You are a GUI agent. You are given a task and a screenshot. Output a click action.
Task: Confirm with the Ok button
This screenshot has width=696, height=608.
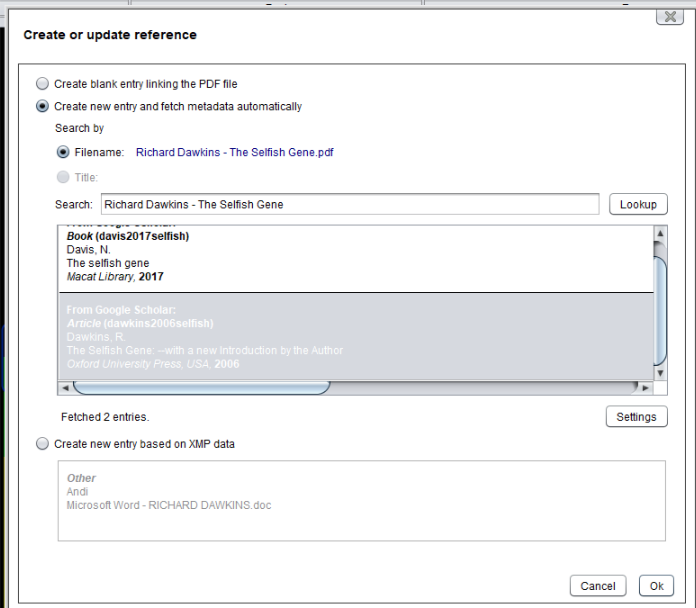click(x=656, y=586)
